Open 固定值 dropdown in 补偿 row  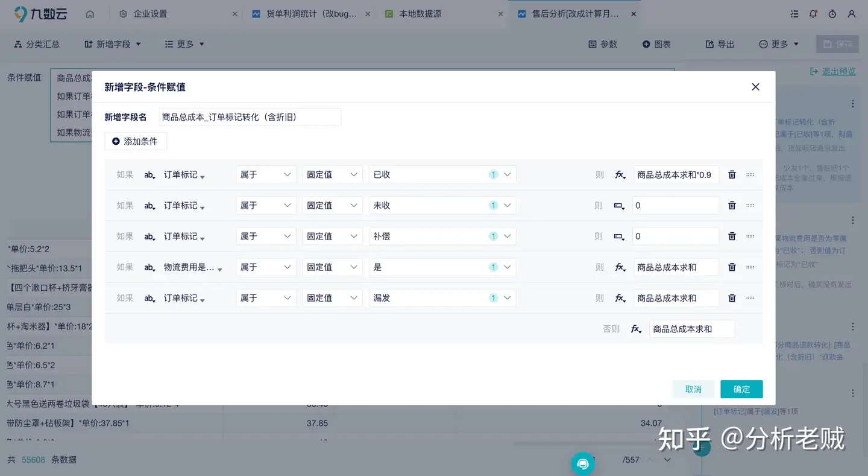tap(332, 236)
